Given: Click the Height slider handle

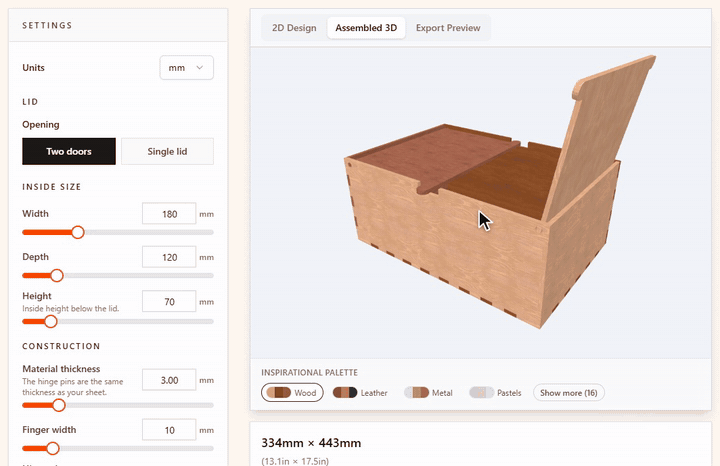Looking at the screenshot, I should click(51, 321).
